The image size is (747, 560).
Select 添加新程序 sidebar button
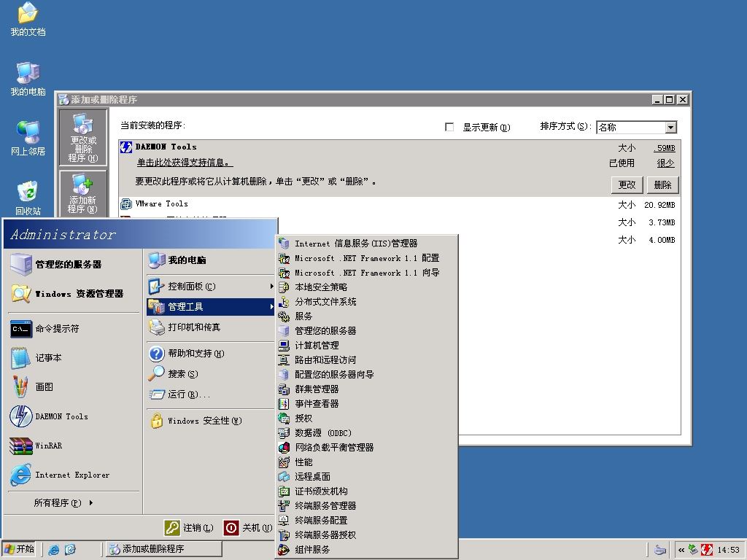pos(83,194)
